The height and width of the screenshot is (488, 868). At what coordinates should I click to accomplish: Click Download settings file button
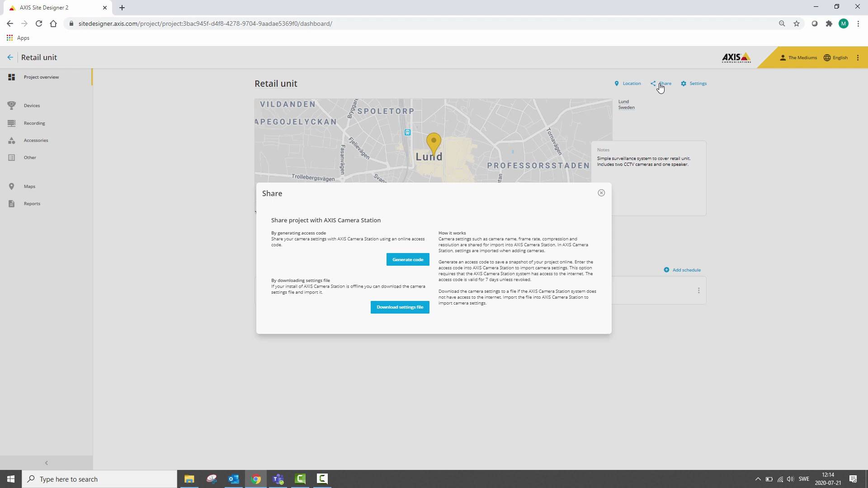[400, 307]
